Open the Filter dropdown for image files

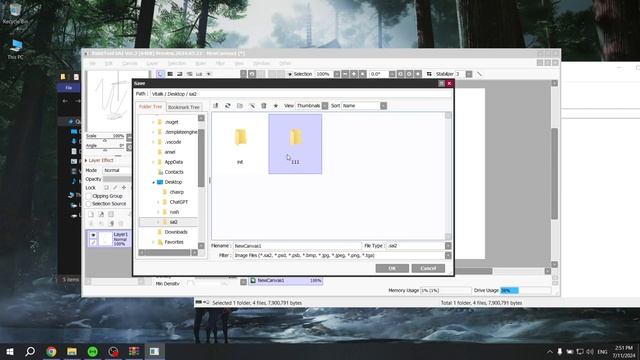tap(342, 256)
